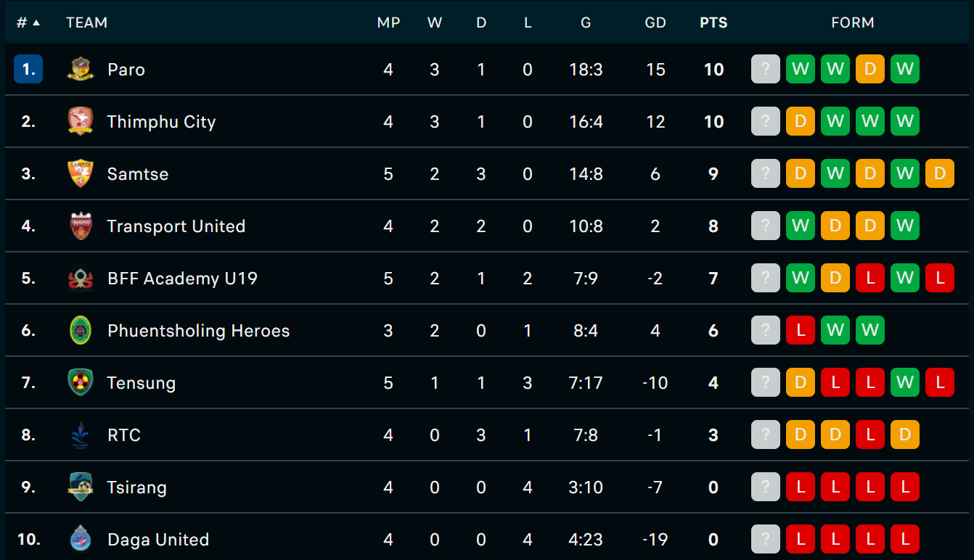Open the Tsirang team link

pyautogui.click(x=137, y=487)
